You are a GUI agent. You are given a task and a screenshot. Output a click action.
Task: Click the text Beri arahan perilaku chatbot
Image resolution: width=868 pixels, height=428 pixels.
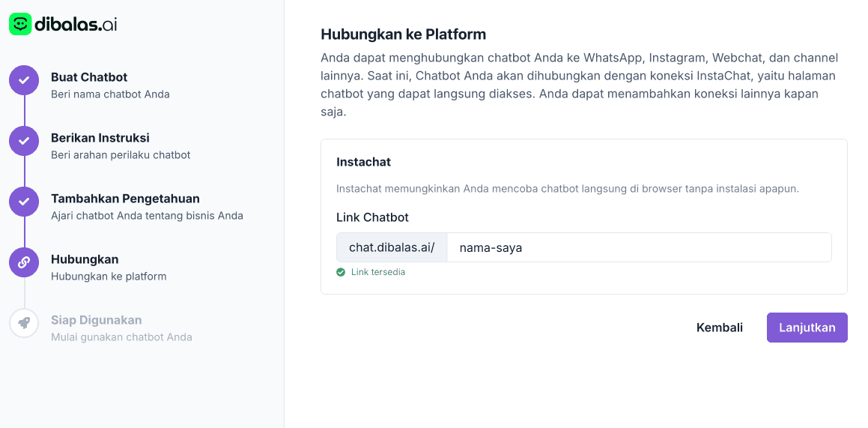click(x=121, y=155)
